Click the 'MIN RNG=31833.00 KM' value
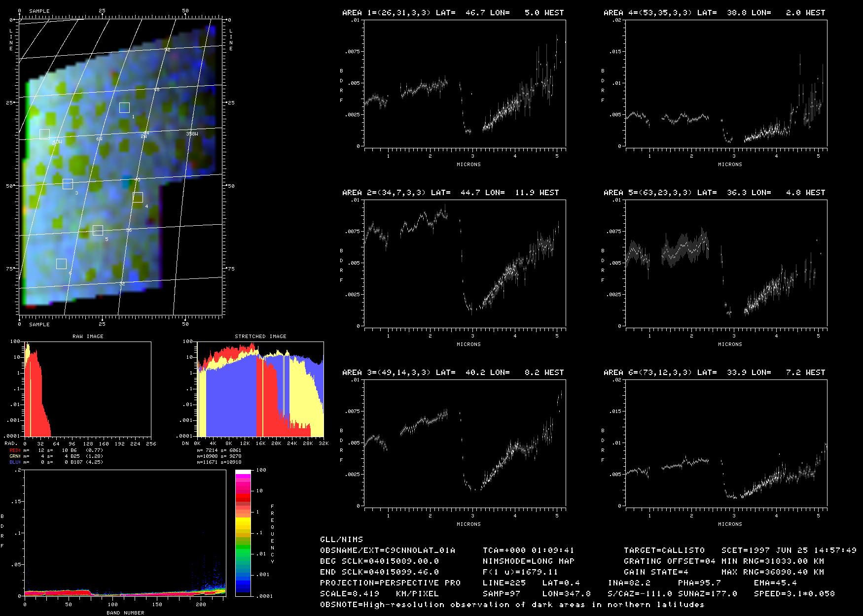The image size is (863, 616). (x=773, y=561)
